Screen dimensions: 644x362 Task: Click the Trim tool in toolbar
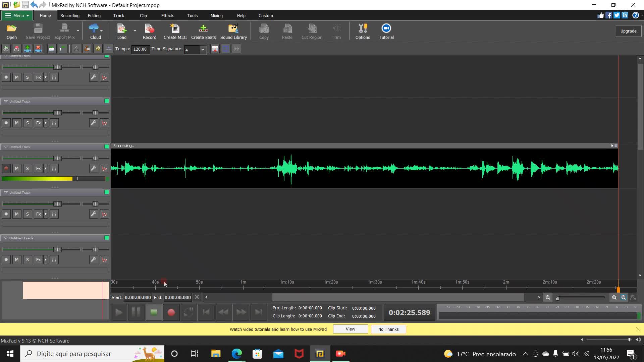tap(336, 31)
